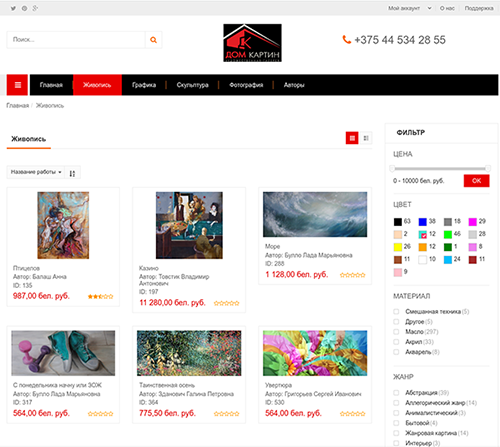500x447 pixels.
Task: Enable the Акрил material filter
Action: point(396,342)
